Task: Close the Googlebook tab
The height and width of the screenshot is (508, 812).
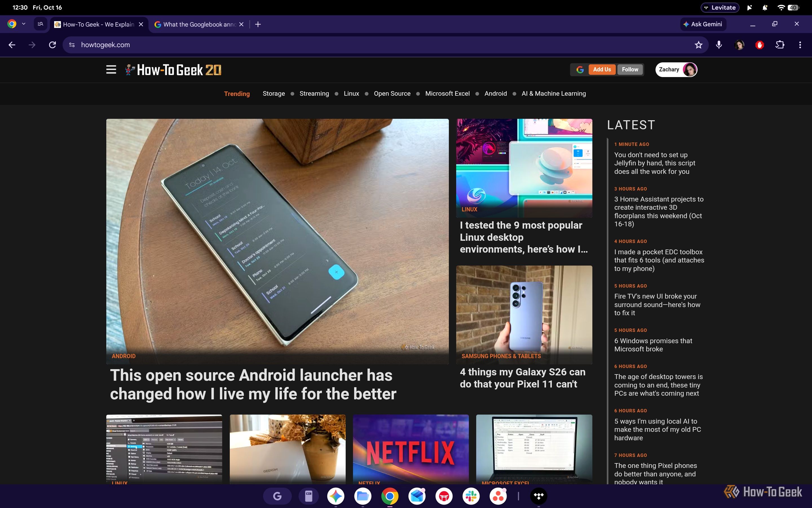Action: [241, 25]
